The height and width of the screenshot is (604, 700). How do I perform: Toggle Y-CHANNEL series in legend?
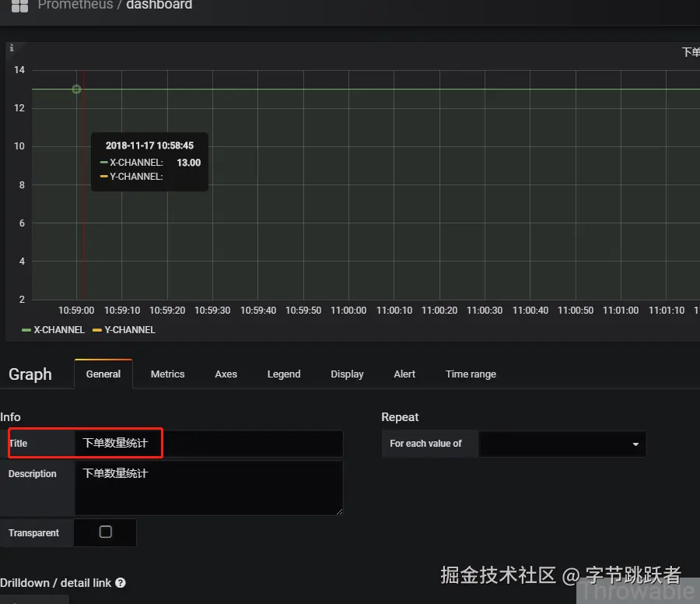point(130,330)
